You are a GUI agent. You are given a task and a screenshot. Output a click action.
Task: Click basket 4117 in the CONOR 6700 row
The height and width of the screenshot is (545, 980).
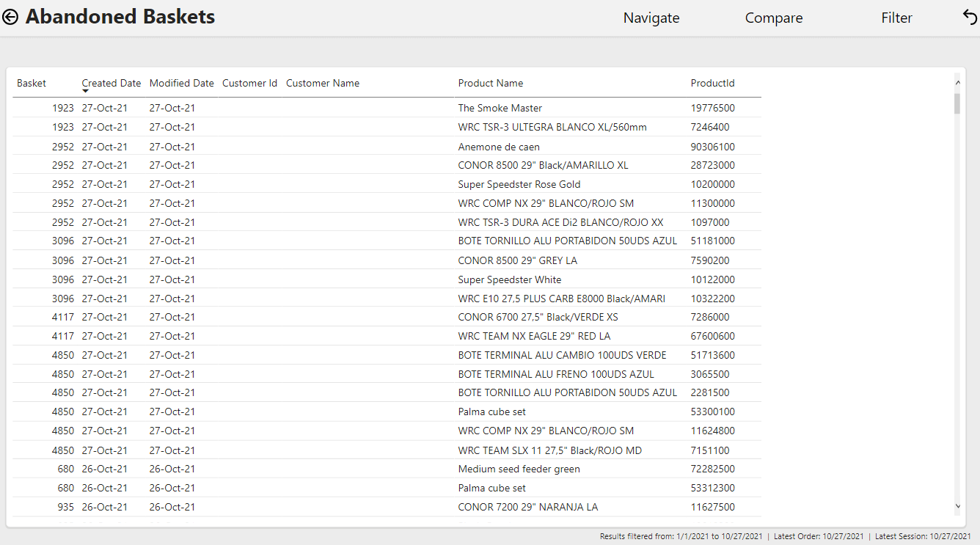tap(63, 317)
